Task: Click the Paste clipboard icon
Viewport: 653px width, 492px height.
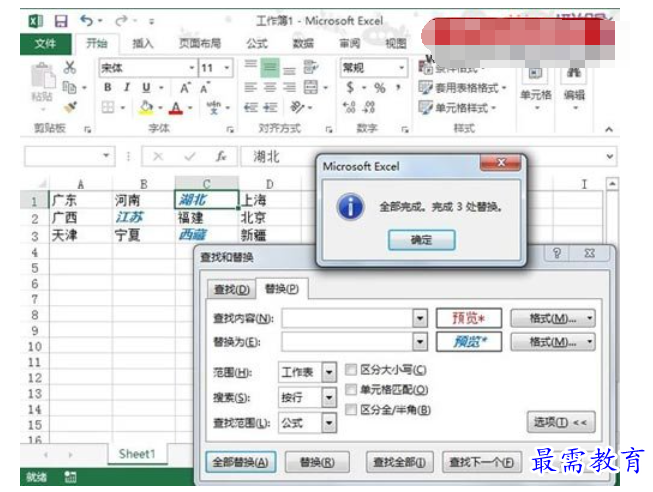Action: 42,76
